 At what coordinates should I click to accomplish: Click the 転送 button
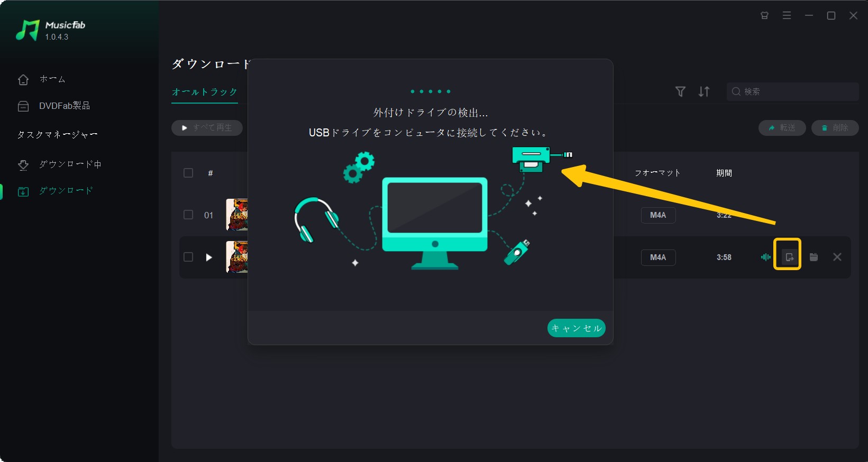[x=782, y=128]
